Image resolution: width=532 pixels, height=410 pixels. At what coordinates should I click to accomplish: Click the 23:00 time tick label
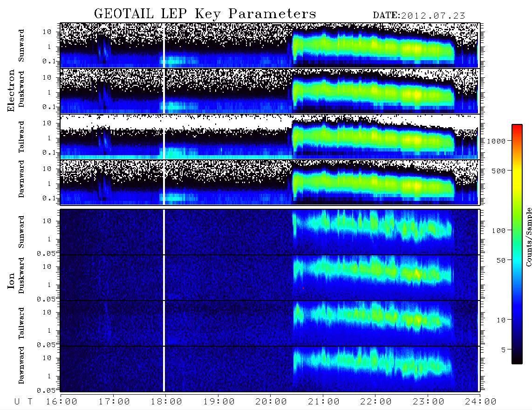coord(428,402)
